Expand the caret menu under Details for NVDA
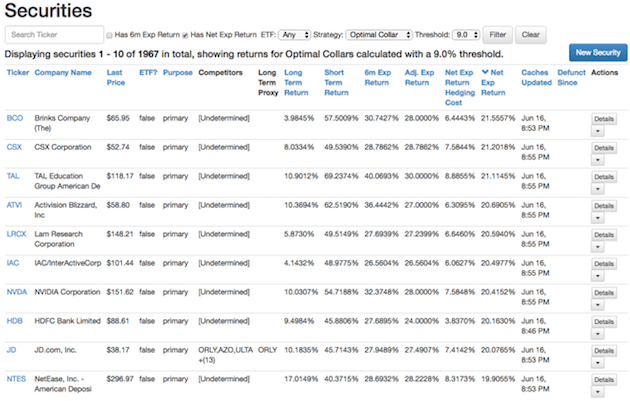Viewport: 630px width, 401px height. [597, 304]
